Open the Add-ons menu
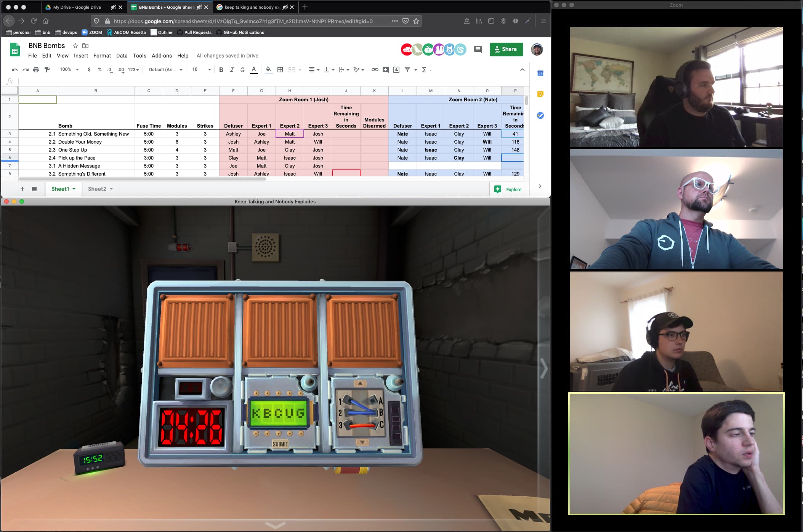Image resolution: width=803 pixels, height=532 pixels. 162,56
